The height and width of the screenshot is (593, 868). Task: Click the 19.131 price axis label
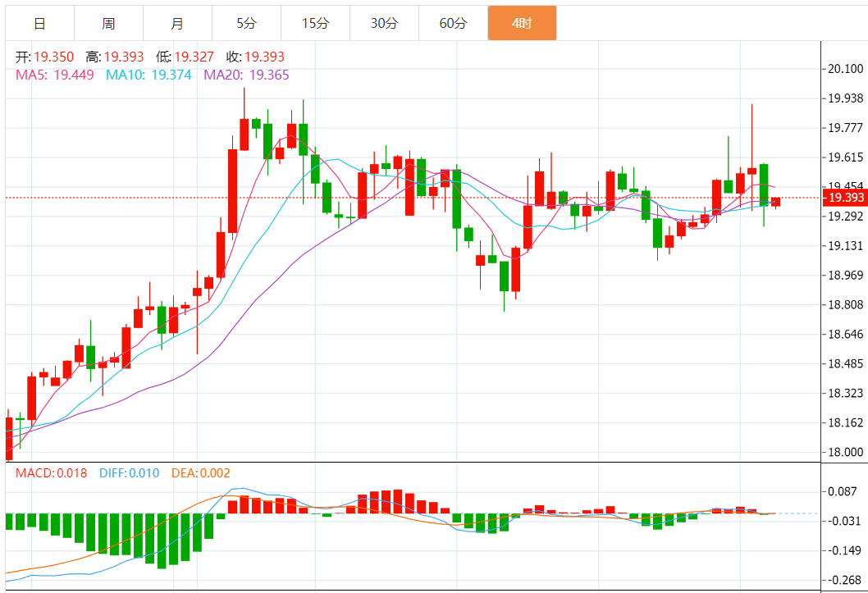(x=845, y=245)
